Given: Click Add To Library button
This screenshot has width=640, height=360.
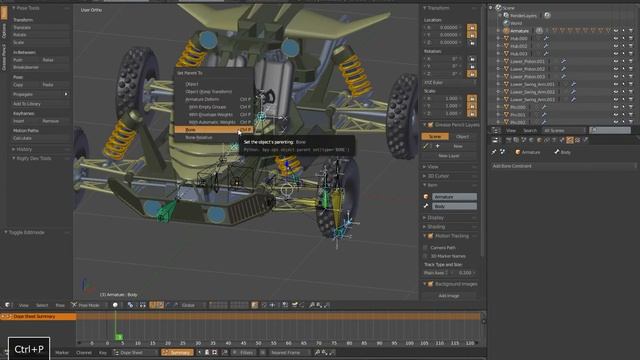Looking at the screenshot, I should [x=40, y=104].
